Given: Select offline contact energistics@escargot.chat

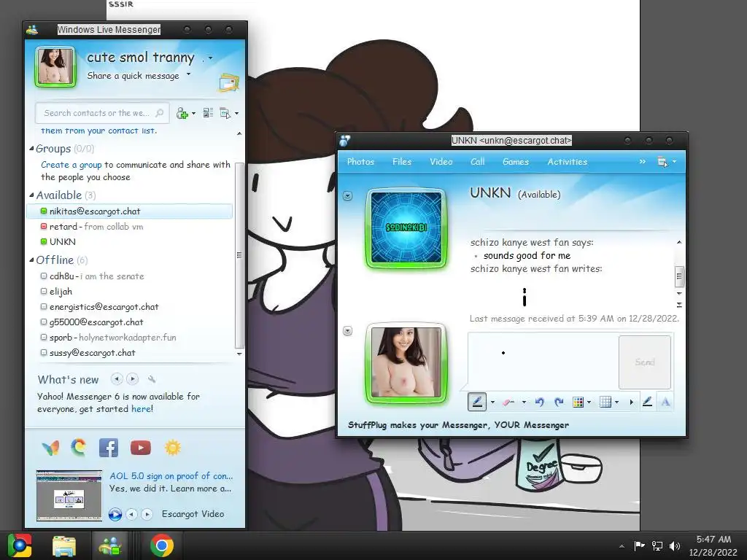Looking at the screenshot, I should click(104, 307).
